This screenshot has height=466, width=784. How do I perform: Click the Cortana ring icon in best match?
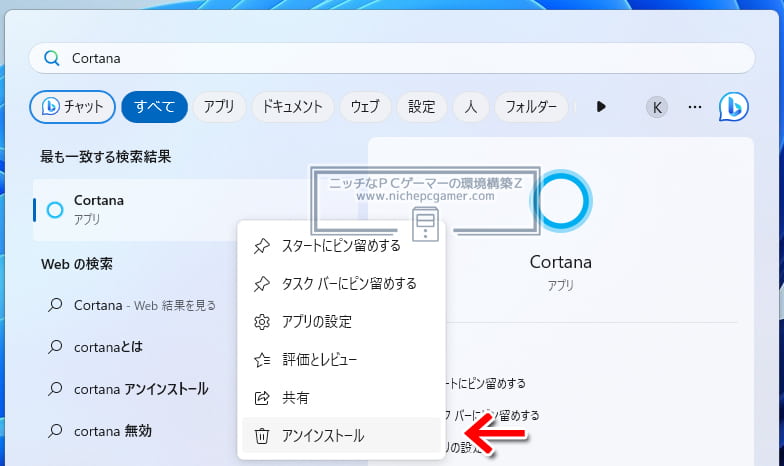tap(55, 210)
